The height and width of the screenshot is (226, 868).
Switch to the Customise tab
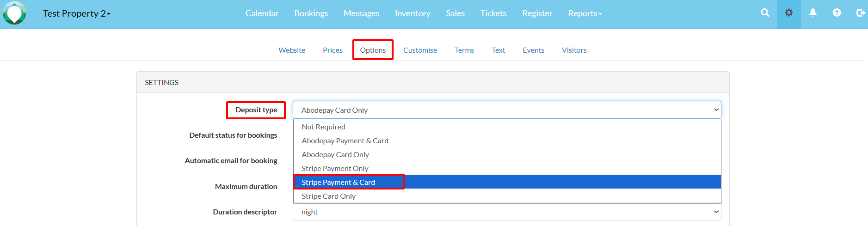click(420, 50)
